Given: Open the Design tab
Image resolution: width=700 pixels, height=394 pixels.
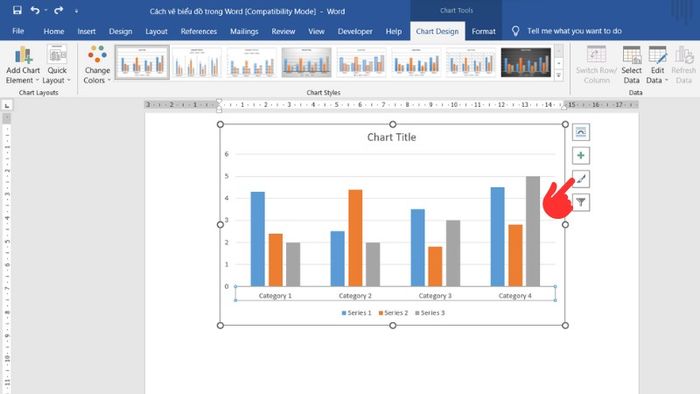Looking at the screenshot, I should pos(121,31).
